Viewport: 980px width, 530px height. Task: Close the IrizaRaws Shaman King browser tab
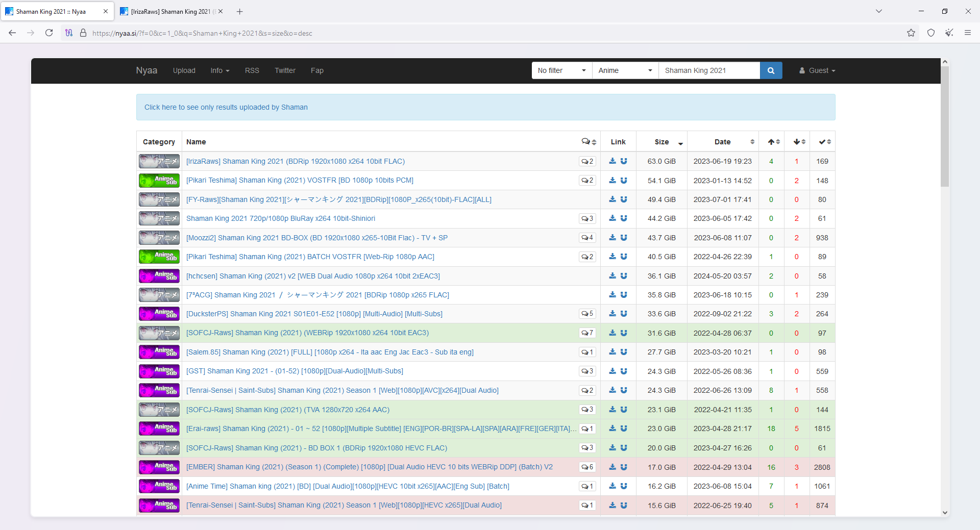click(220, 11)
